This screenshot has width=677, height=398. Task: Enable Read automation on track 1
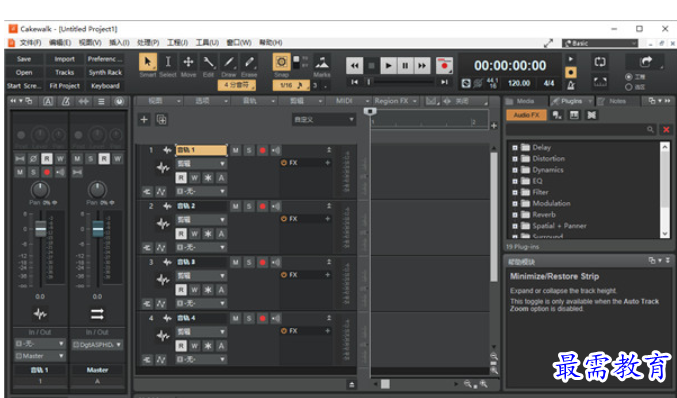click(x=181, y=178)
